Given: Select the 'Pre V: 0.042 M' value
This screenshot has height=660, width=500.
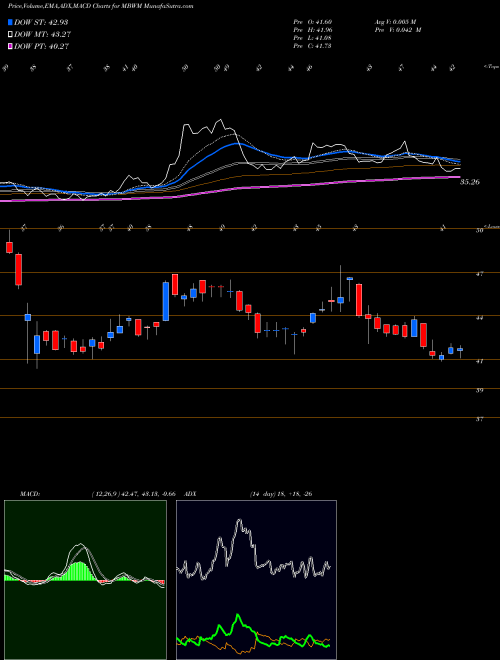Looking at the screenshot, I should (x=397, y=30).
